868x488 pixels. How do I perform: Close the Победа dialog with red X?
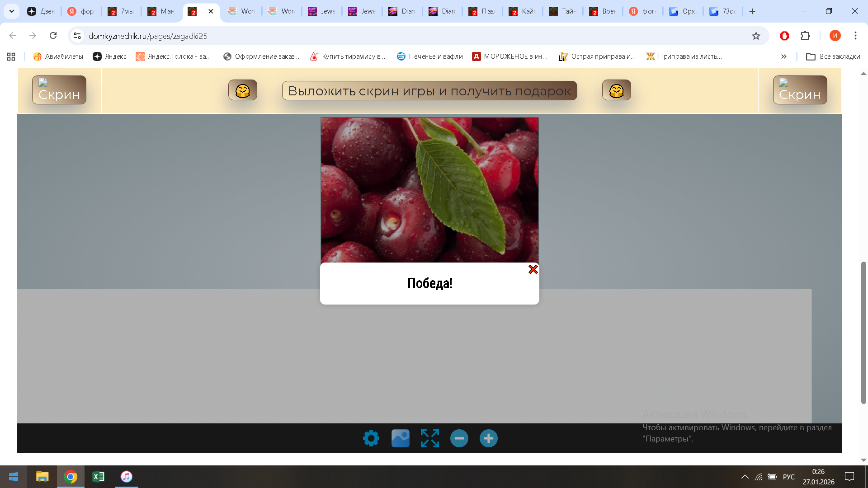(x=533, y=269)
